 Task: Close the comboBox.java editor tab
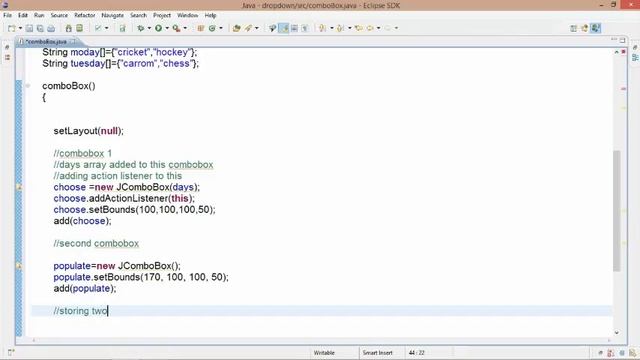[x=73, y=42]
